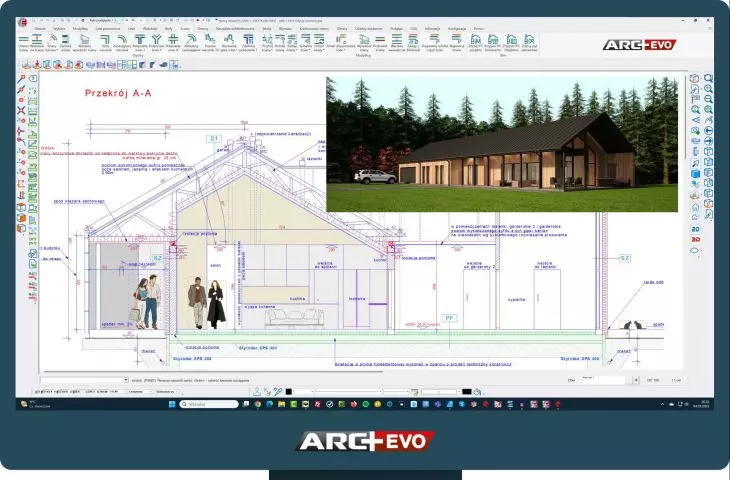Click the first black color swatch
730x480 pixels.
coord(288,392)
